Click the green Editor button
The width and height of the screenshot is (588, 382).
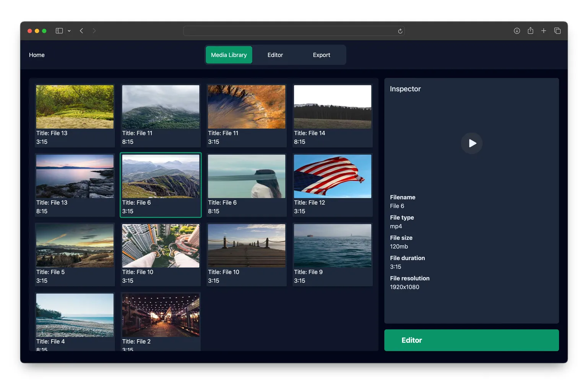click(x=471, y=340)
